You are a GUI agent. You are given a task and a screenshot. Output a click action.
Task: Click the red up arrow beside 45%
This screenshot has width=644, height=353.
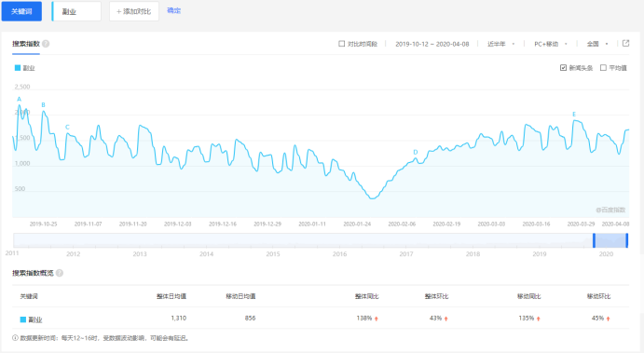point(609,319)
